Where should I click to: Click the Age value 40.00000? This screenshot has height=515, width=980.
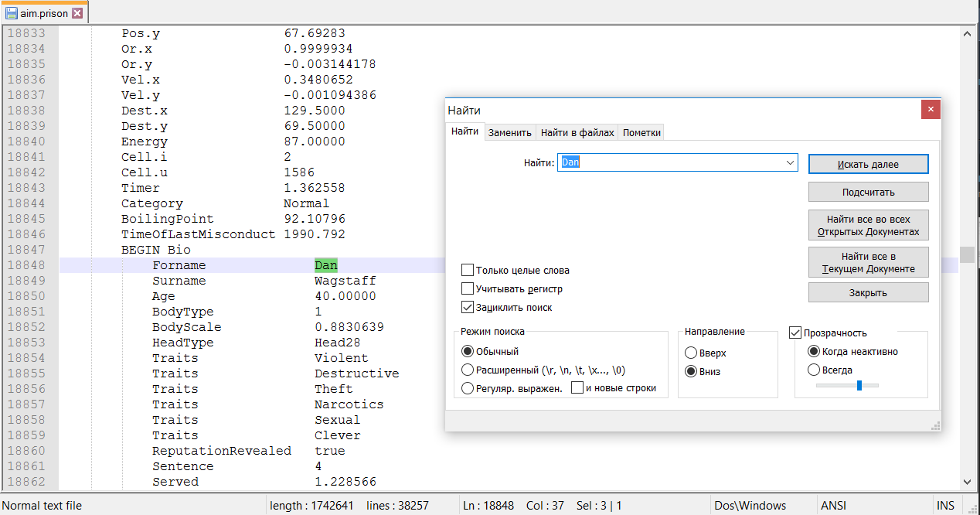click(x=345, y=296)
